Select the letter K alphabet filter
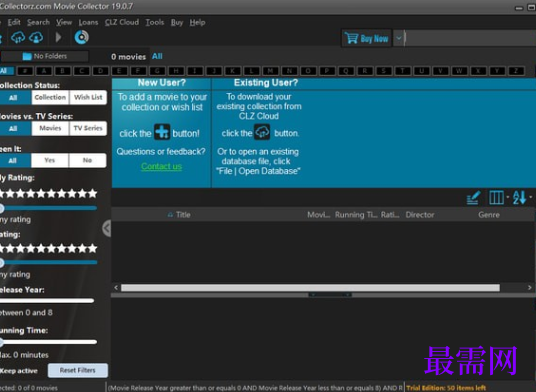 (x=233, y=71)
